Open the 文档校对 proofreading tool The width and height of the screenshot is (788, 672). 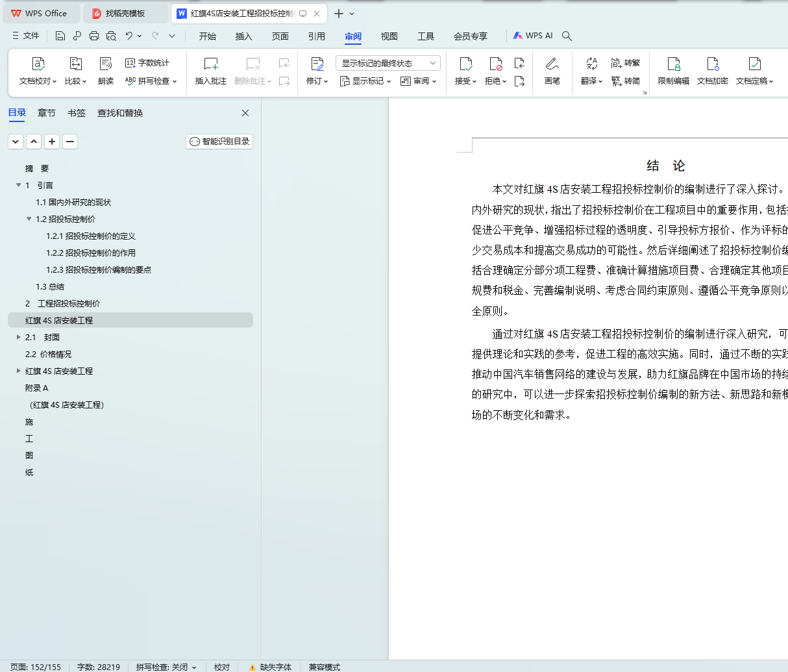pos(38,64)
